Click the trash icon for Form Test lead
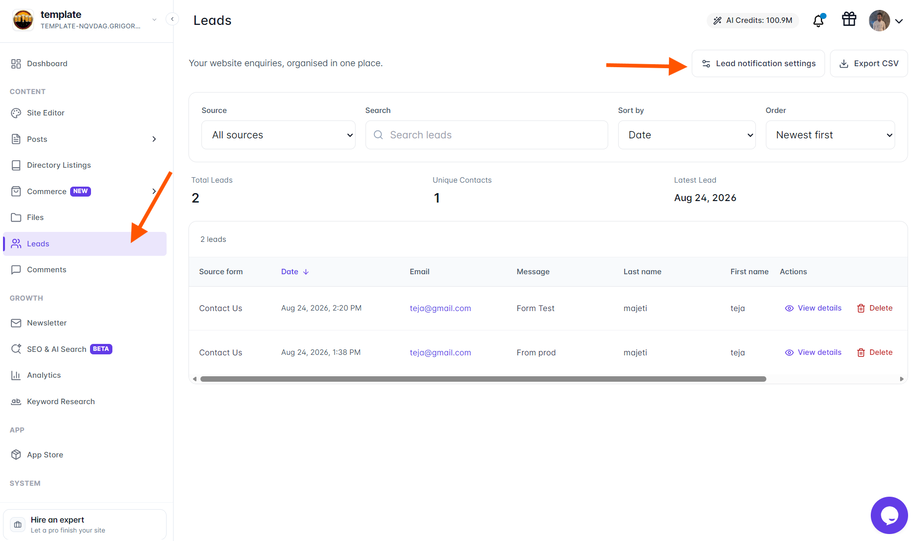Viewport: 920px width, 541px height. (x=861, y=308)
